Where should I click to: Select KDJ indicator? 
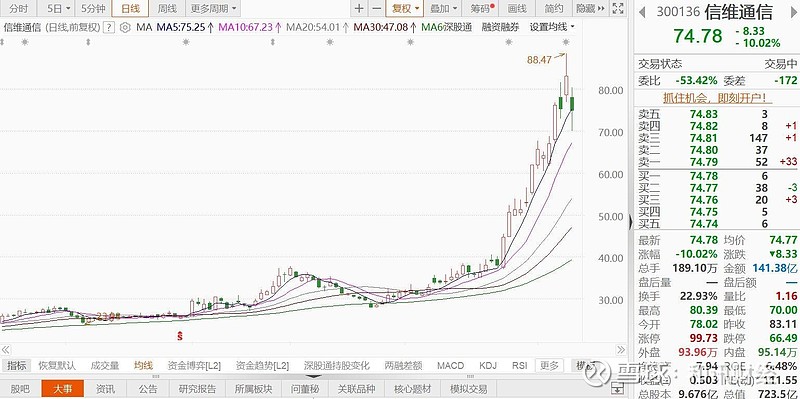click(488, 365)
